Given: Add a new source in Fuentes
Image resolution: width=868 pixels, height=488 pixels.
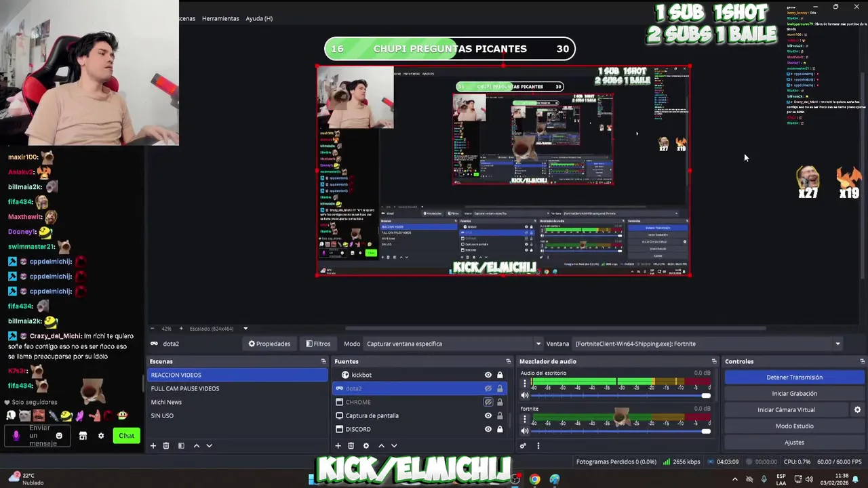Looking at the screenshot, I should click(338, 446).
